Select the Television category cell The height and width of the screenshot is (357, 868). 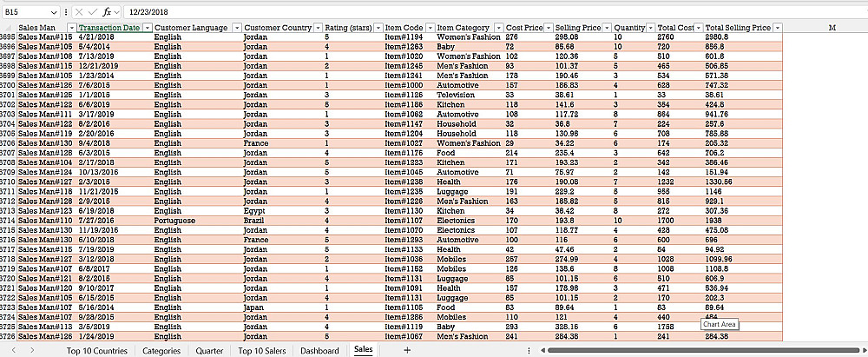point(470,95)
